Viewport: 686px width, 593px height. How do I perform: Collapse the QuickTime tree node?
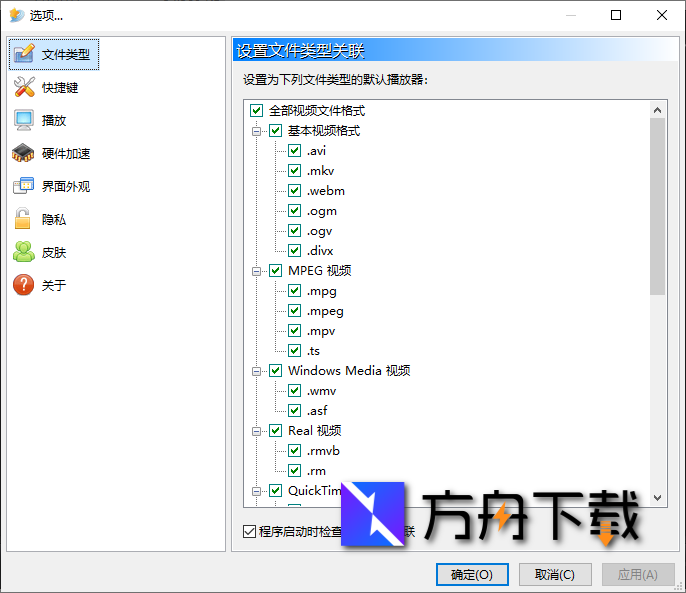pos(256,491)
